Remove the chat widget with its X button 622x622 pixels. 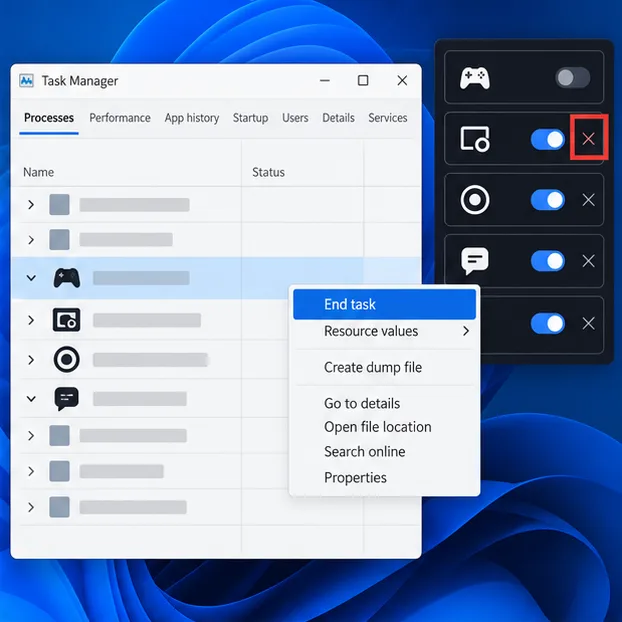coord(588,261)
